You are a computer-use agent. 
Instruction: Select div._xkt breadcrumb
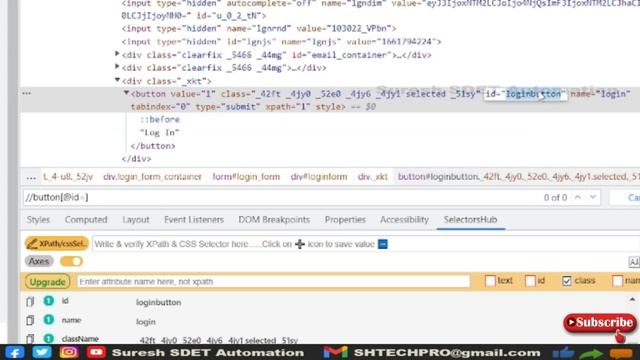pyautogui.click(x=373, y=177)
